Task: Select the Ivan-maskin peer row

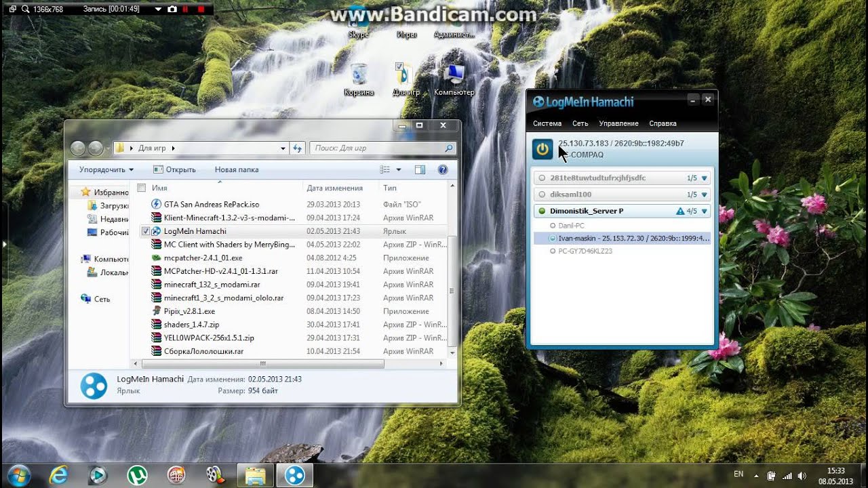Action: [622, 239]
